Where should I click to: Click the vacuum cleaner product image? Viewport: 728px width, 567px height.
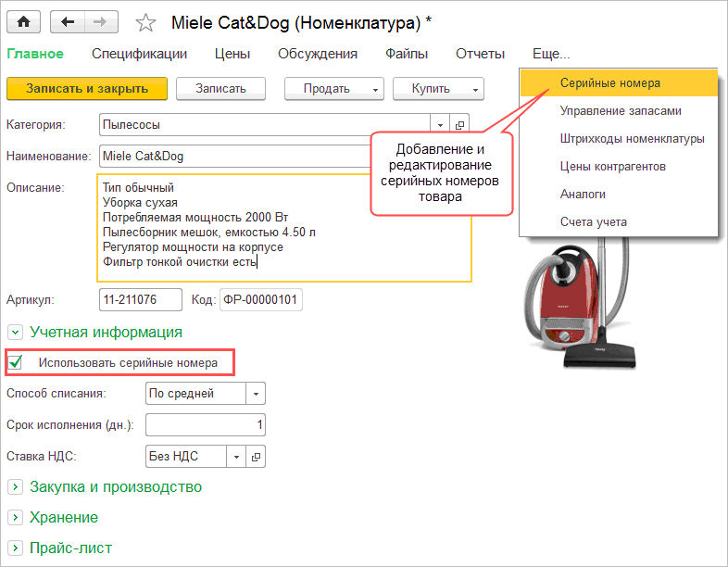(x=581, y=302)
